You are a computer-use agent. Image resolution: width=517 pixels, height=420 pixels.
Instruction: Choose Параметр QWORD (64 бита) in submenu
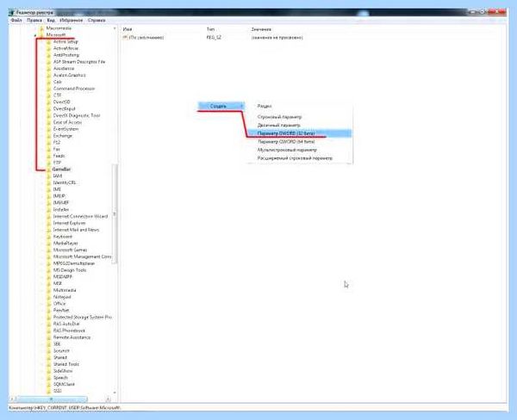click(300, 142)
